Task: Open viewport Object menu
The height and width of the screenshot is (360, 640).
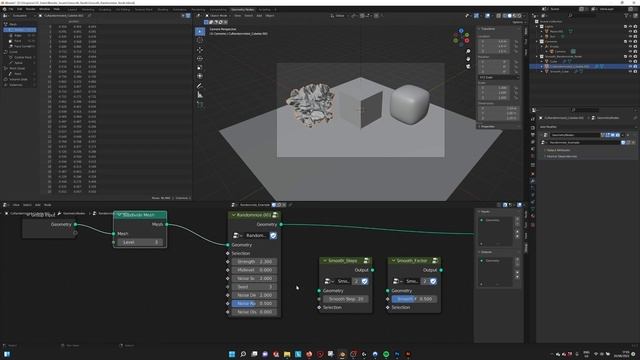Action: 270,16
